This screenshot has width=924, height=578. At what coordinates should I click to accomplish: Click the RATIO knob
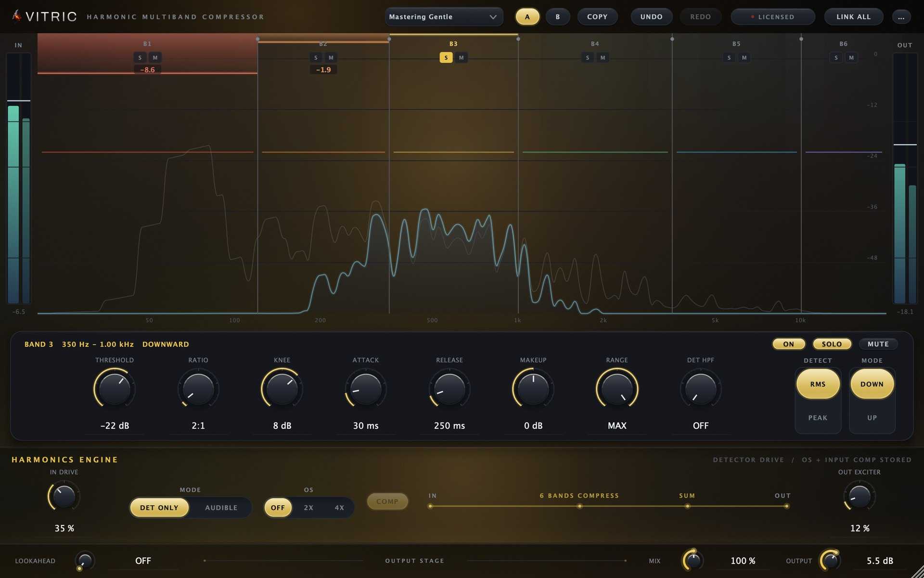(x=198, y=388)
